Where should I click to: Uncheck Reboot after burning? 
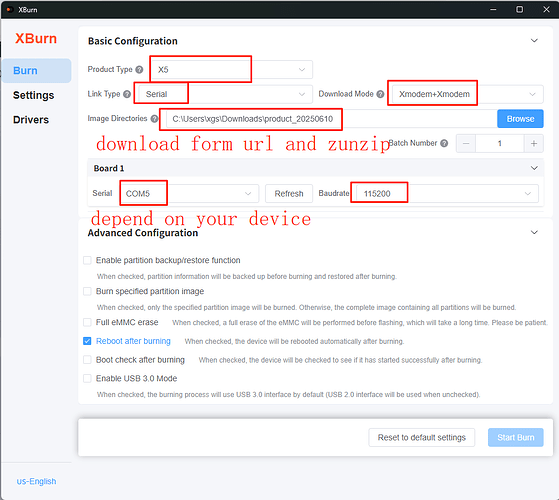click(x=87, y=341)
